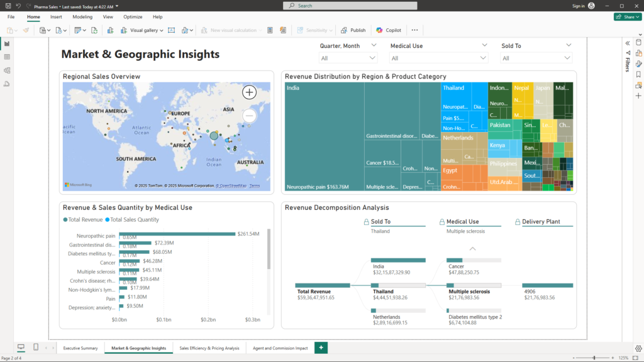This screenshot has width=644, height=362.
Task: Click the map zoom in plus button
Action: pos(250,92)
